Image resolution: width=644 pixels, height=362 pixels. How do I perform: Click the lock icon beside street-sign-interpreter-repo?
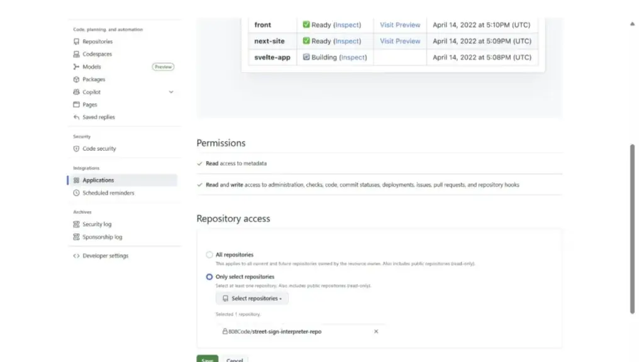[x=225, y=331]
